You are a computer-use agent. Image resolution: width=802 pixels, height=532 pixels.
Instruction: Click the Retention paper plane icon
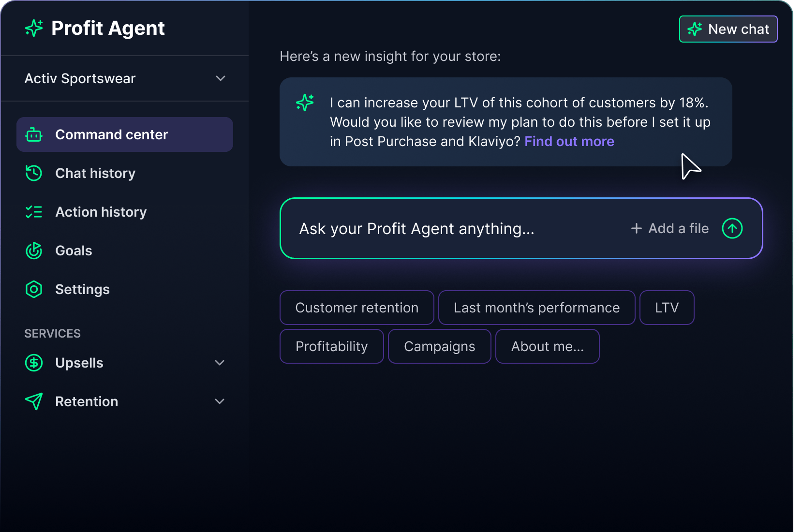(x=34, y=401)
